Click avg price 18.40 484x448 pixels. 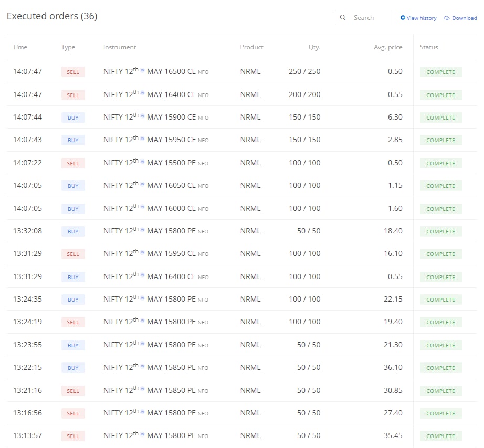click(x=393, y=231)
